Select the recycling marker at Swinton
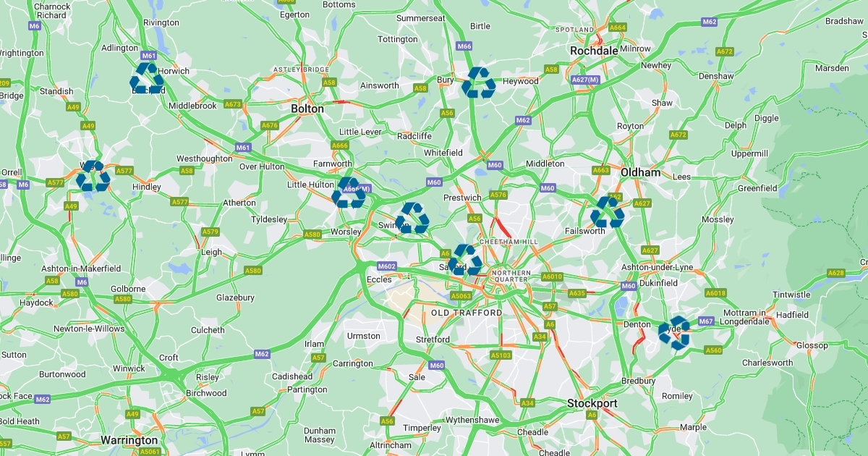Screen dimensions: 868x456 click(412, 218)
